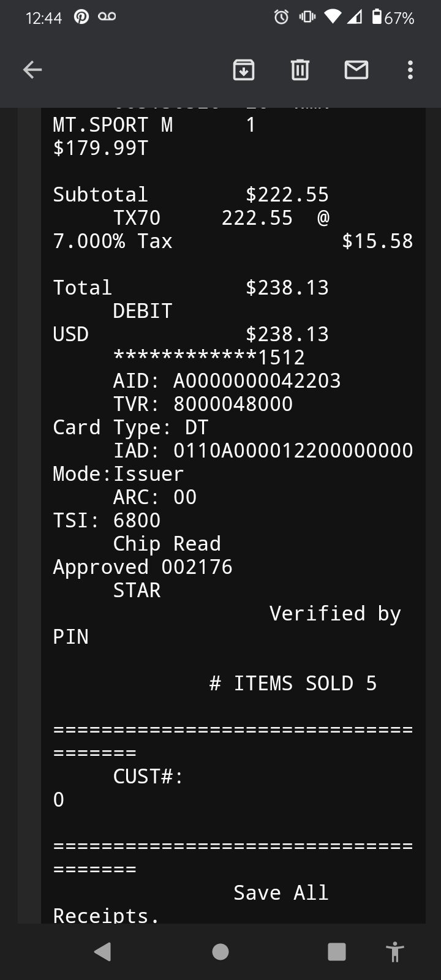Tap the Subtotal $222.55 line
This screenshot has width=441, height=980.
pyautogui.click(x=190, y=195)
